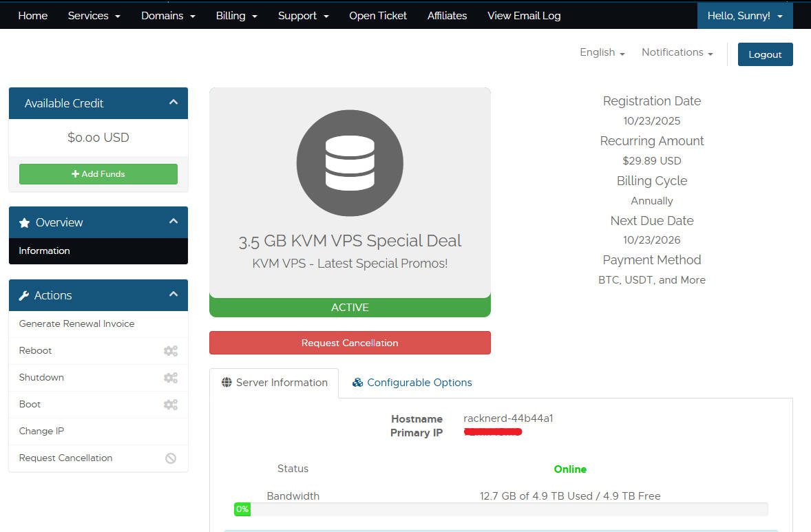Open the Services dropdown menu
This screenshot has height=532, width=811.
pos(94,16)
